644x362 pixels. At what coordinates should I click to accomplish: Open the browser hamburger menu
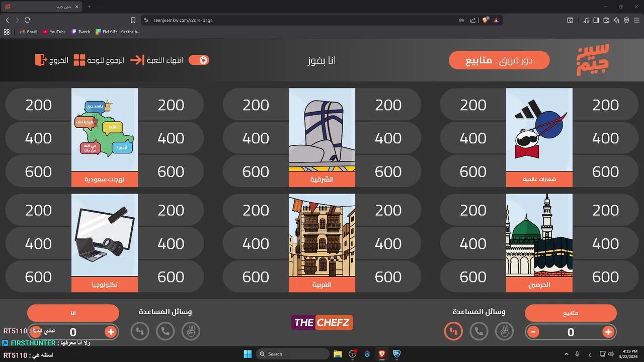point(636,20)
